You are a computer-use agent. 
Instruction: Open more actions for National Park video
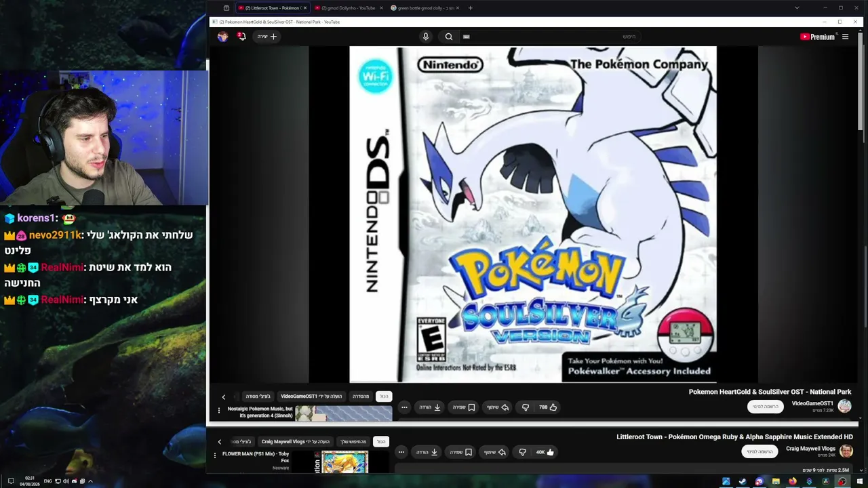[x=404, y=407]
